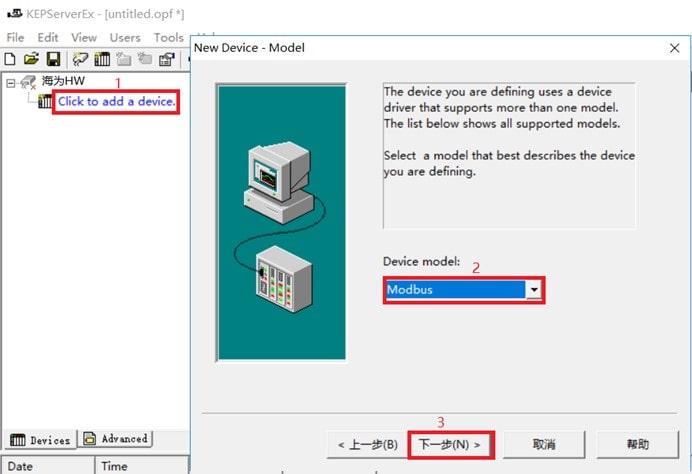Click the 'New Device - Model' dialog title
Screen dimensions: 692x474
click(x=249, y=48)
